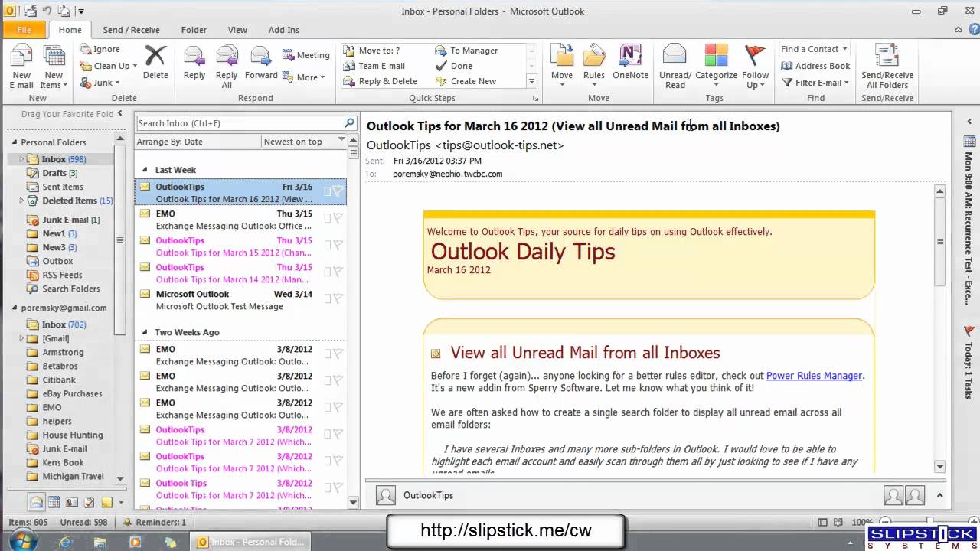
Task: Click the Team E-mail quick step
Action: tap(374, 66)
